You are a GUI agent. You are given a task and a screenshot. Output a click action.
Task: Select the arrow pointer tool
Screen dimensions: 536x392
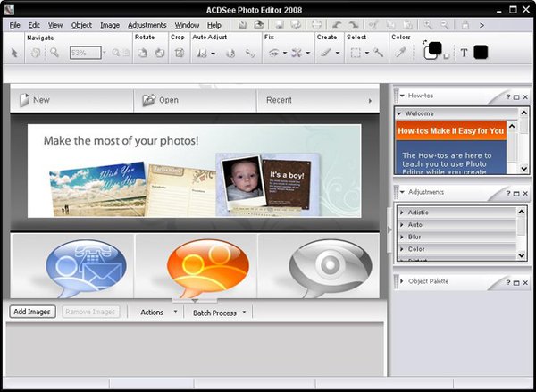tap(14, 54)
